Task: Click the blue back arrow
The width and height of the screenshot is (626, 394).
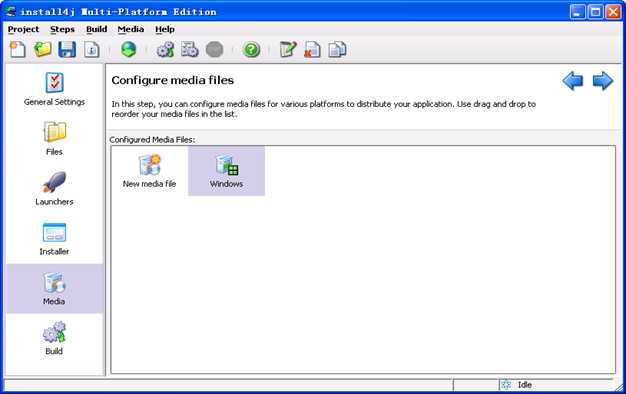Action: [x=573, y=81]
